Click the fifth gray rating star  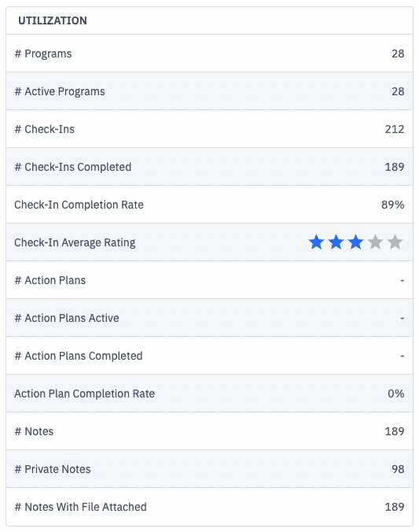[395, 242]
